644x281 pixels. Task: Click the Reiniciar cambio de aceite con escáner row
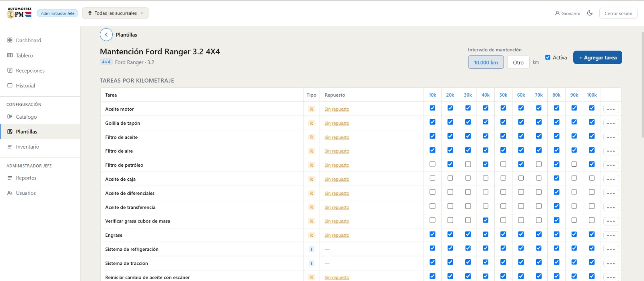click(x=361, y=277)
